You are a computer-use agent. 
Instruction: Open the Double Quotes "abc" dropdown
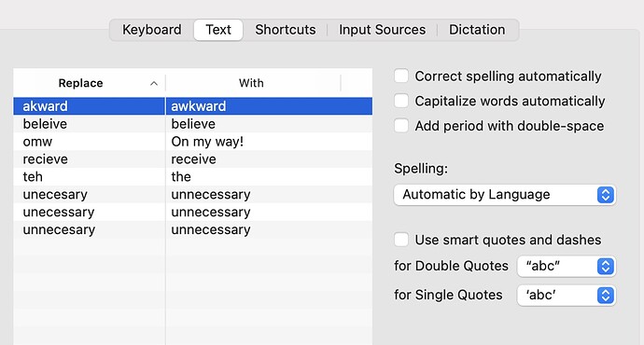(566, 267)
